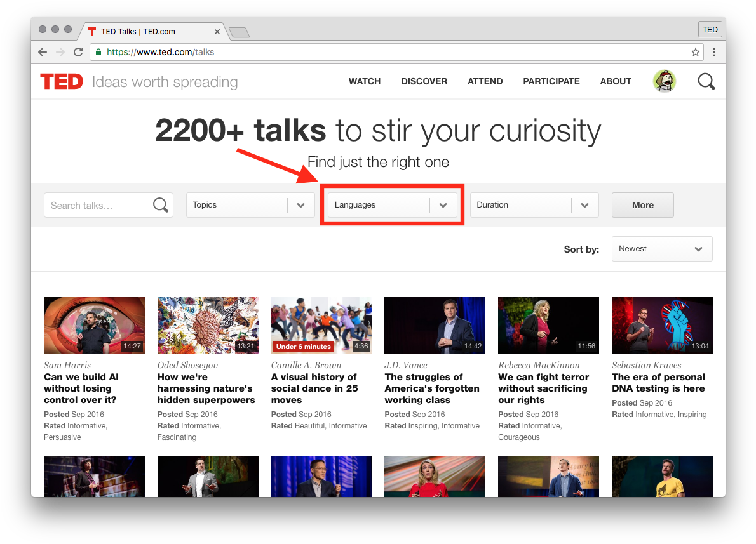Go back with the browser back arrow
The image size is (756, 544).
coord(43,52)
